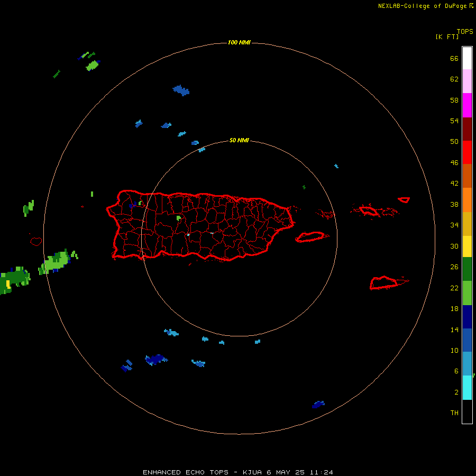Click the yellow echo cell at far left edge
This screenshot has height=476, width=476.
point(8,285)
